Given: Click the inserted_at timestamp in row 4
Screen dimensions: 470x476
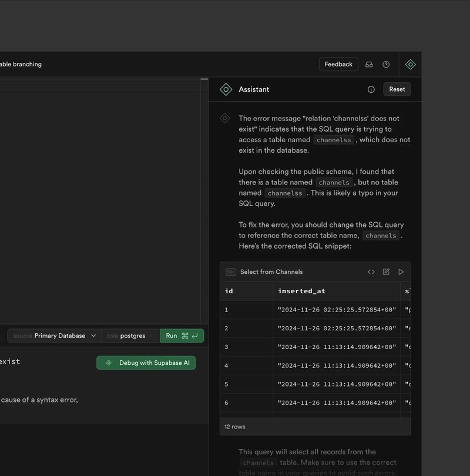Looking at the screenshot, I should [x=337, y=366].
